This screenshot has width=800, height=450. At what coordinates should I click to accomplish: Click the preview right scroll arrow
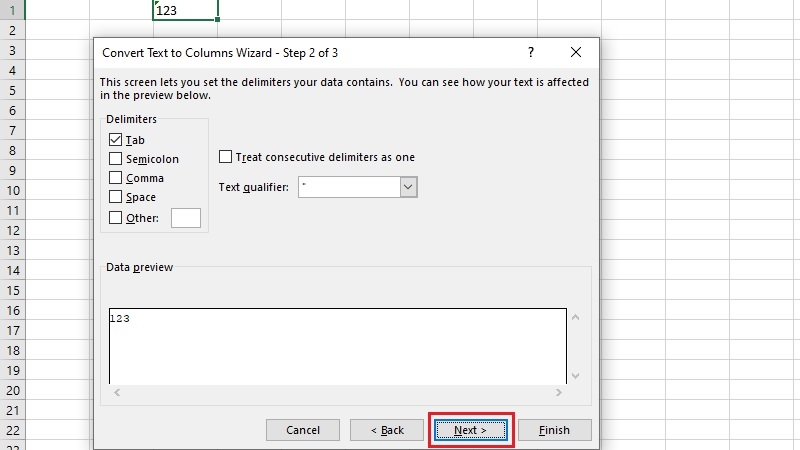(559, 392)
